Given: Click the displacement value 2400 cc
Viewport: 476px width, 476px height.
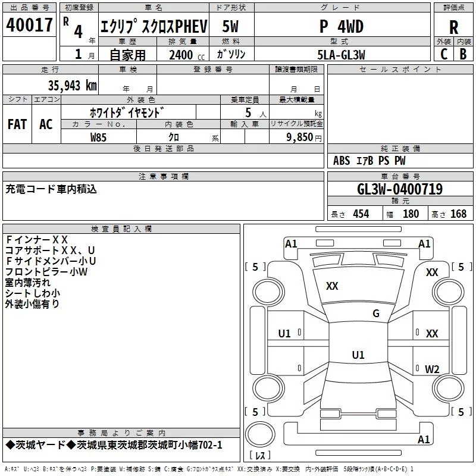Looking at the screenshot, I should [187, 55].
